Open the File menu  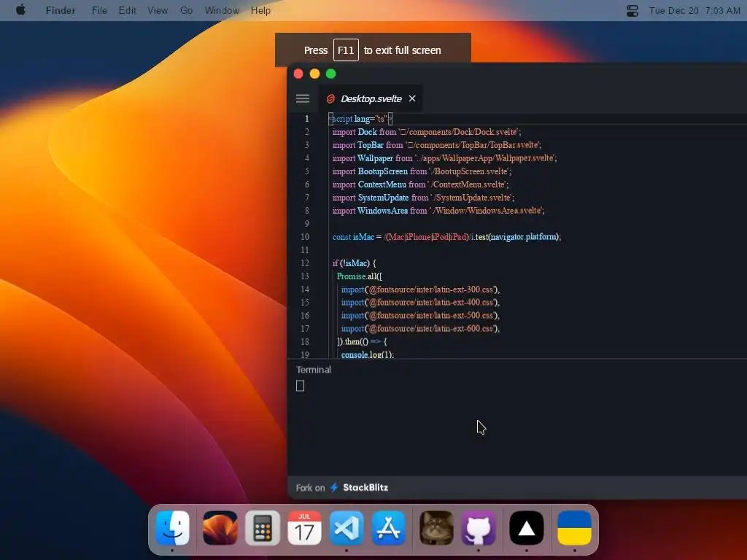click(x=99, y=10)
